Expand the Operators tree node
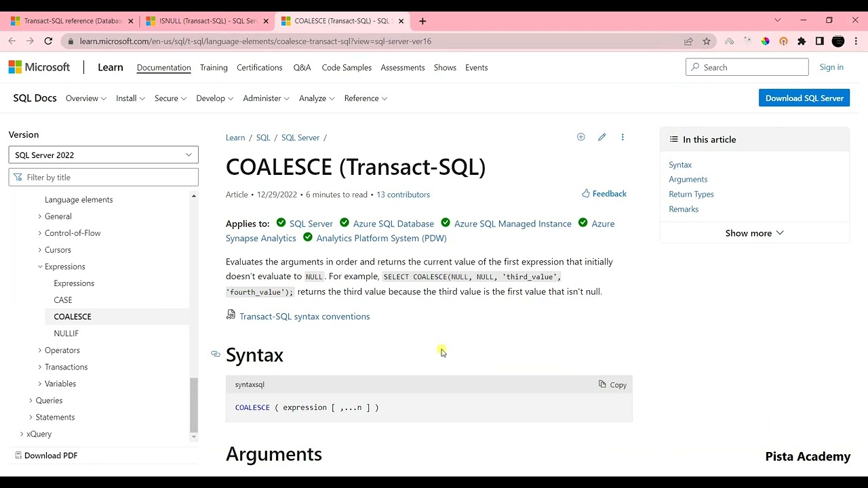868x488 pixels. [39, 350]
